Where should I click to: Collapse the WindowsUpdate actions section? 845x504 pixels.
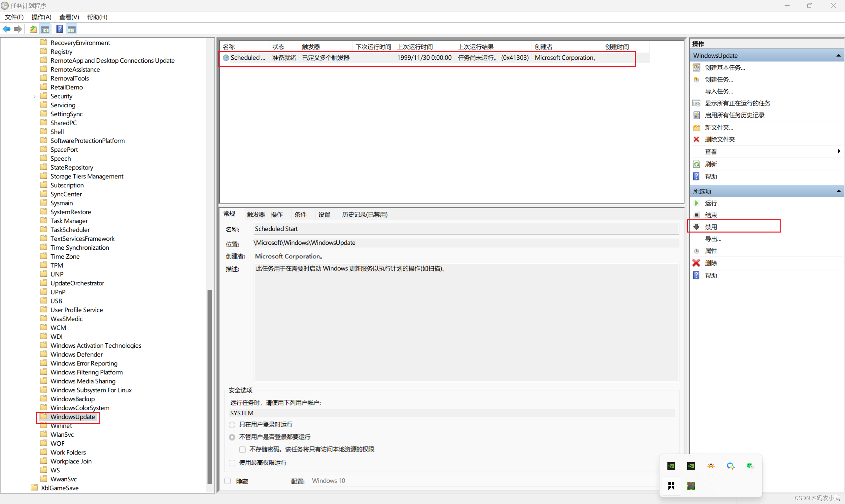pyautogui.click(x=838, y=55)
